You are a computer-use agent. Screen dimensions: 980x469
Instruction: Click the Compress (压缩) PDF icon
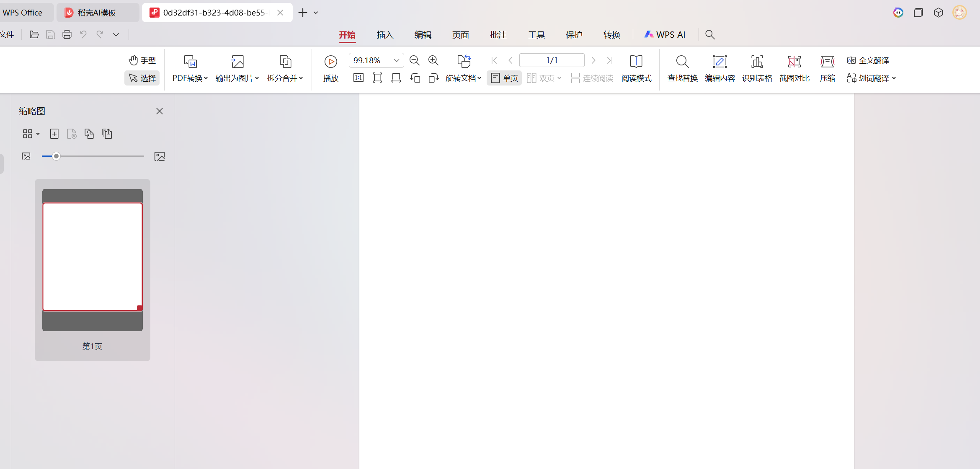[x=827, y=62]
